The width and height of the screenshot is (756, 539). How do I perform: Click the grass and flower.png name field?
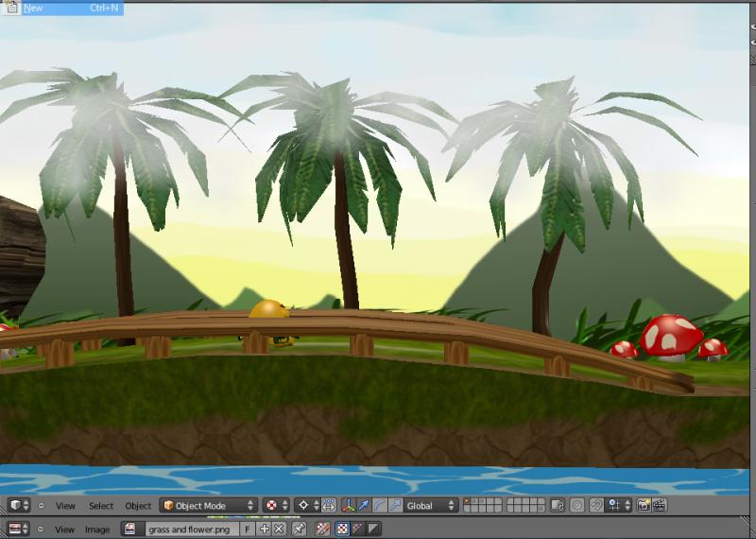(x=189, y=530)
